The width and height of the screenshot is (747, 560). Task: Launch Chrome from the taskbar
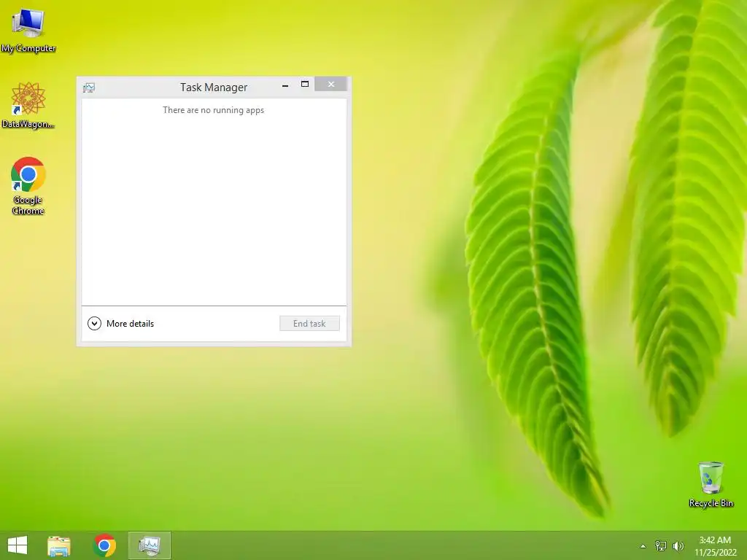click(x=105, y=545)
